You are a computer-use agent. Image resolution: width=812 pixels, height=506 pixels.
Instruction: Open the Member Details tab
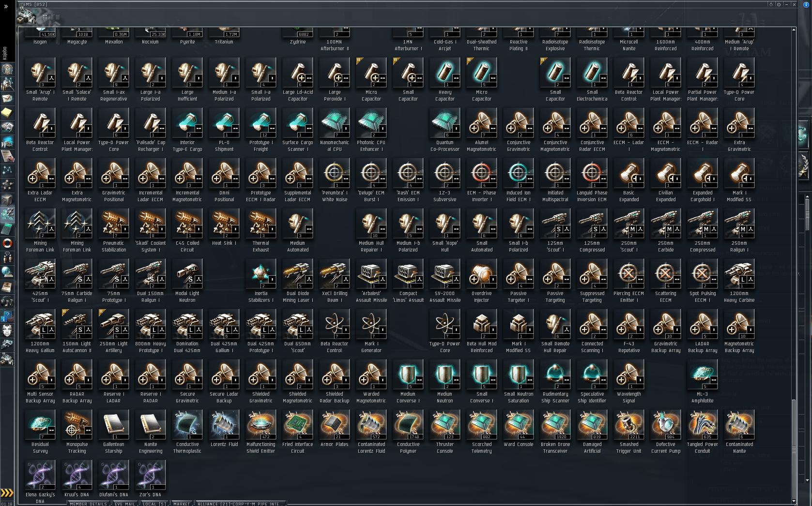pos(89,504)
